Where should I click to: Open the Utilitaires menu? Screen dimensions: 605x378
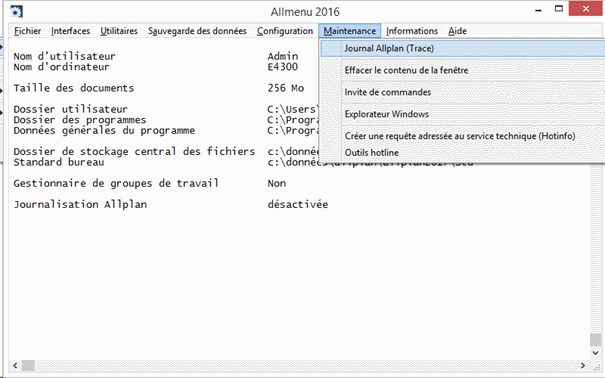[119, 31]
